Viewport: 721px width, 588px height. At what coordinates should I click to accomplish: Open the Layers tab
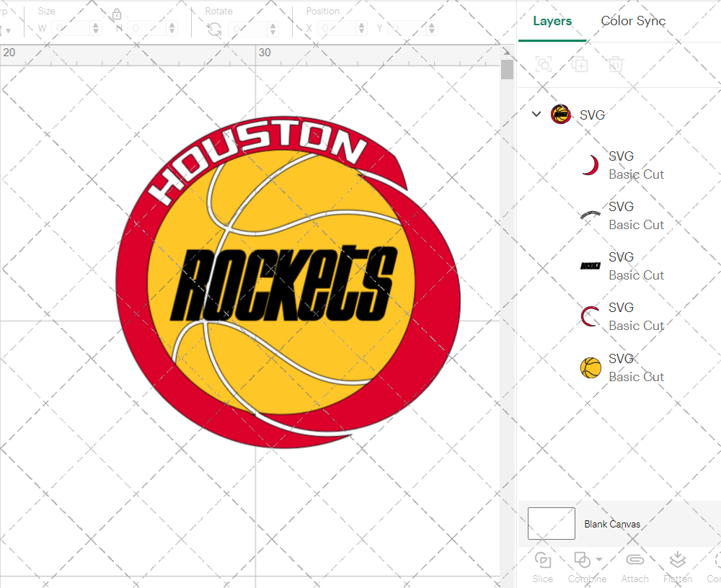551,21
